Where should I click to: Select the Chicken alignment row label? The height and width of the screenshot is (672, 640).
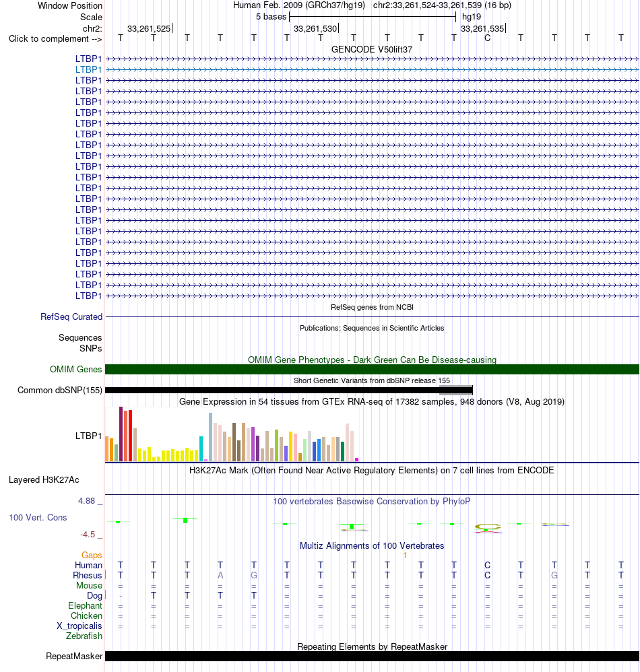[x=87, y=616]
